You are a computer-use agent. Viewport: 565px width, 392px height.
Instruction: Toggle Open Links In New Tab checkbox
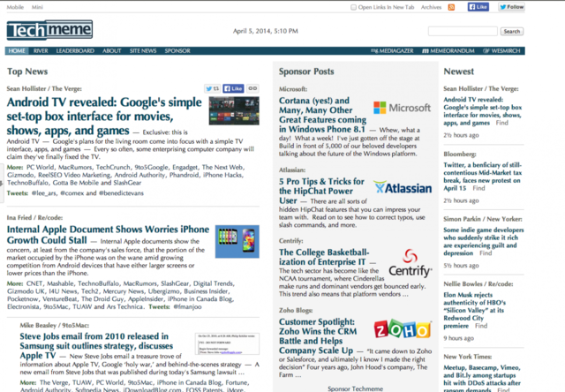(x=353, y=7)
